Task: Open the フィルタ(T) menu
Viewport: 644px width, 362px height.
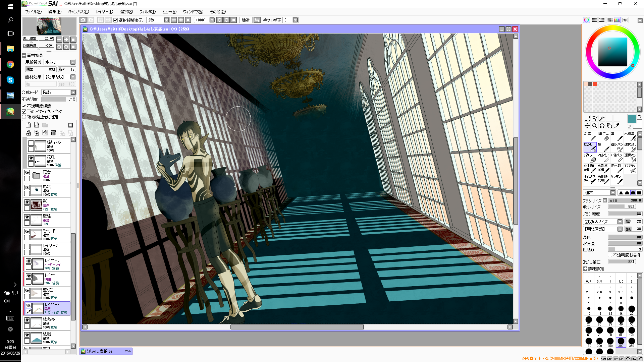Action: tap(147, 12)
